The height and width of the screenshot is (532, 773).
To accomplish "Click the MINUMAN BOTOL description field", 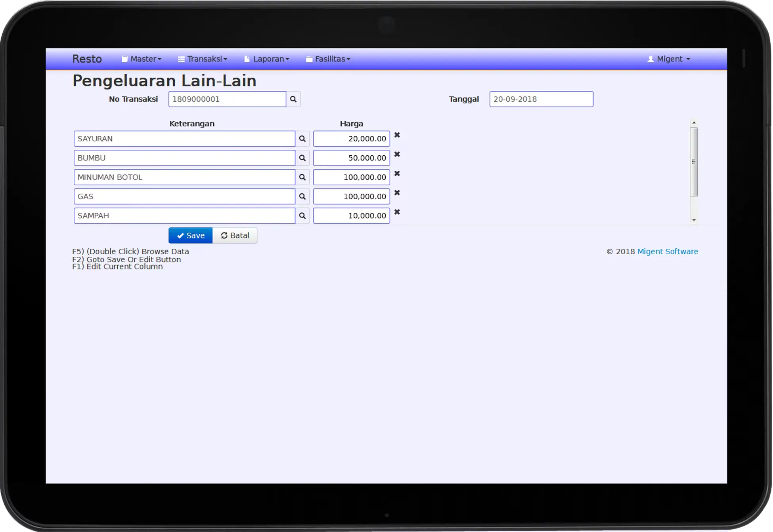I will pos(184,177).
